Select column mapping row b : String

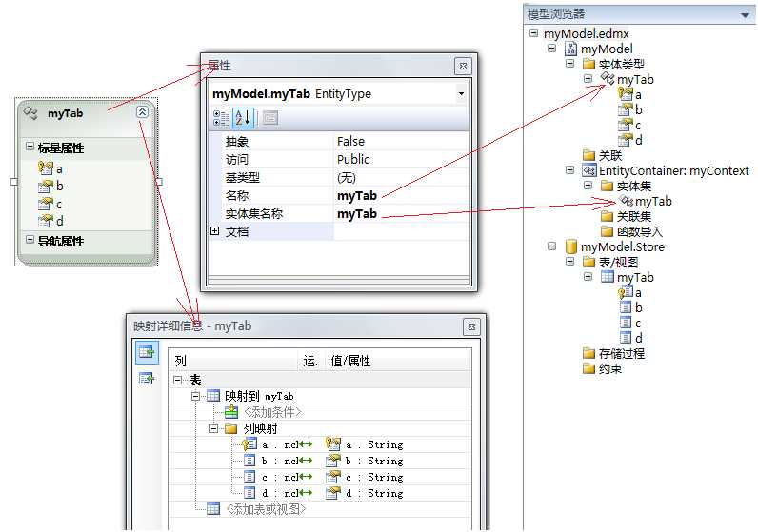[x=320, y=461]
